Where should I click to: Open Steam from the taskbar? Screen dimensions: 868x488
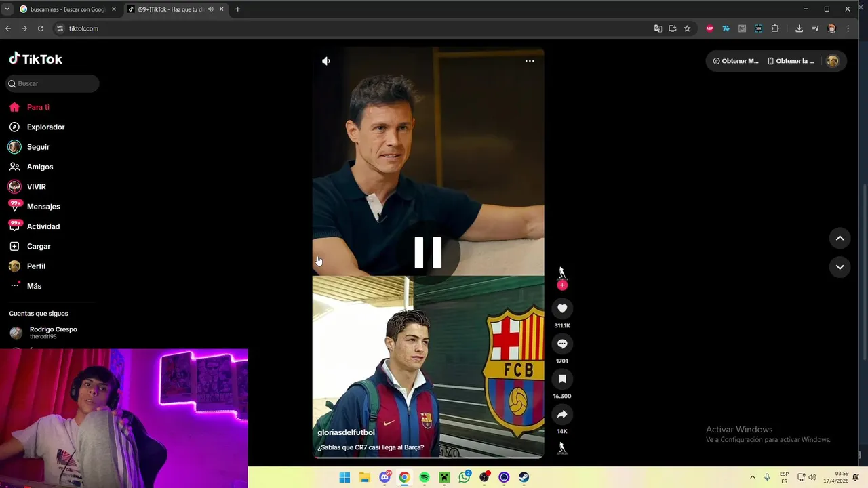pyautogui.click(x=524, y=477)
